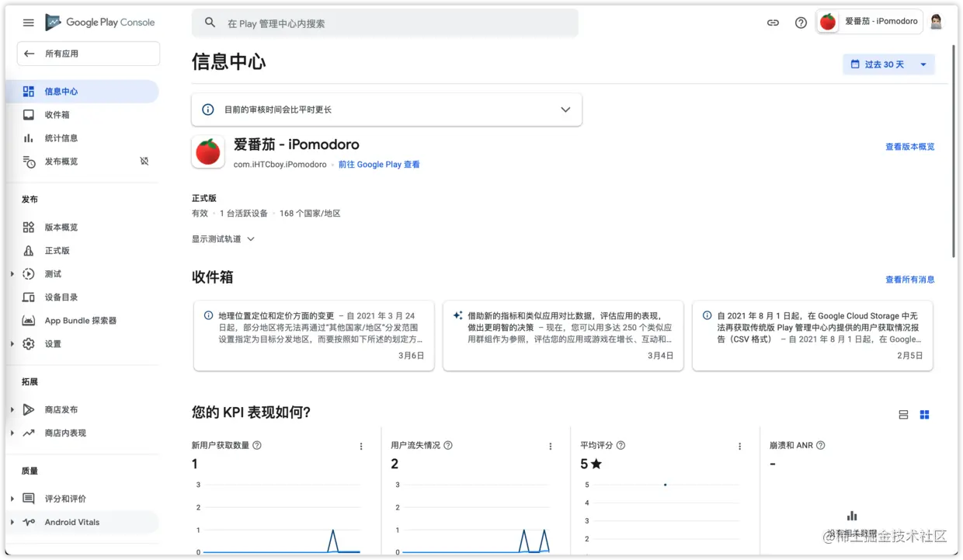Open the hamburger navigation menu

coord(29,23)
